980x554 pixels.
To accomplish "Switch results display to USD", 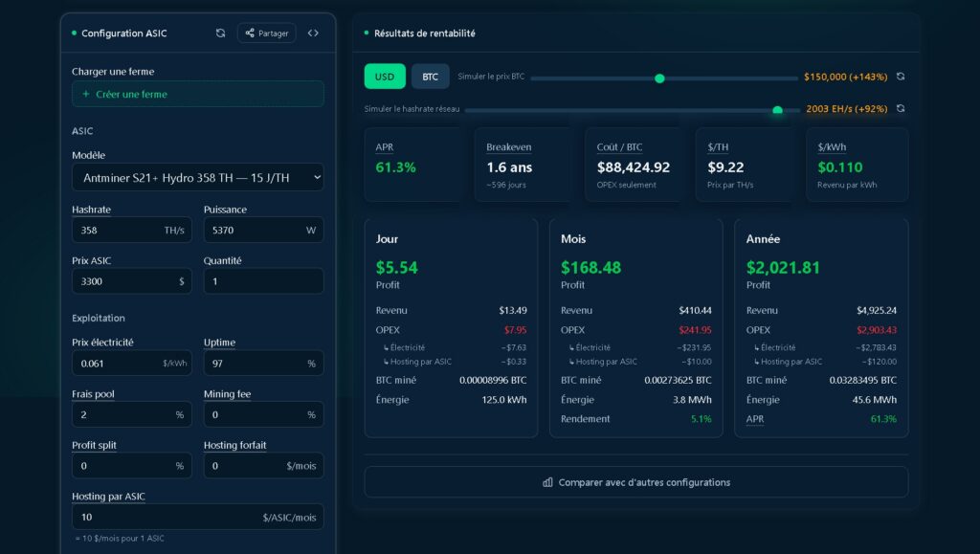I will point(385,77).
